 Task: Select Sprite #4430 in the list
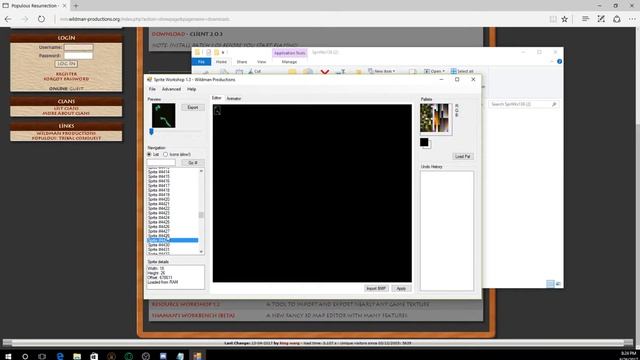[x=159, y=245]
